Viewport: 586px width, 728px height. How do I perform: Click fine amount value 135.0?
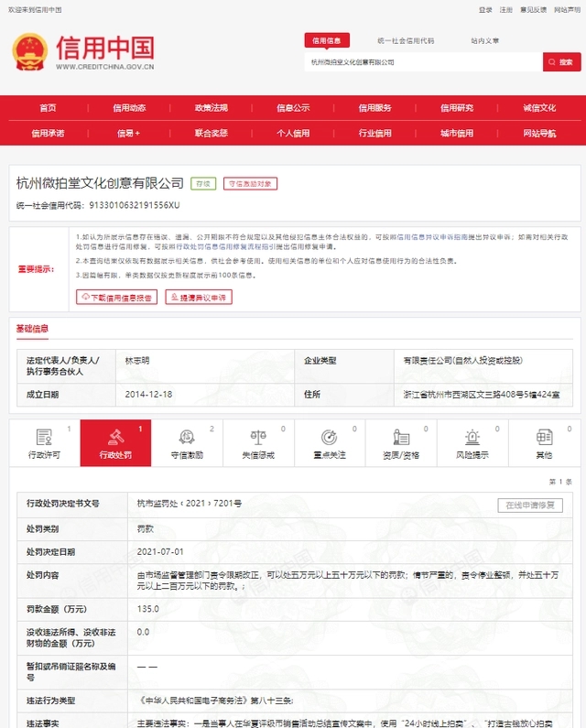coord(147,609)
